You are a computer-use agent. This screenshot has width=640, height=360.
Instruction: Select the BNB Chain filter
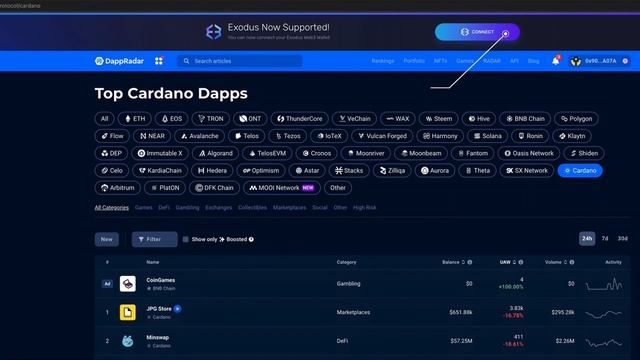[x=525, y=119]
